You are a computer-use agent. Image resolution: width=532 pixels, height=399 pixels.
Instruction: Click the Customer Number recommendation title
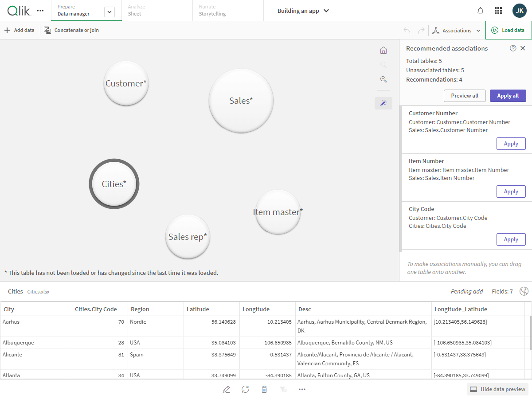(x=433, y=113)
